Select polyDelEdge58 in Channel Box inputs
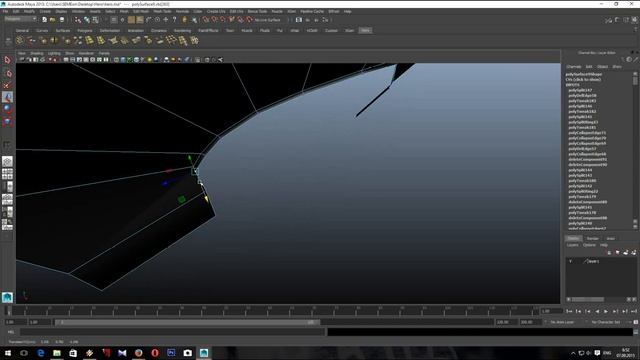The image size is (640, 360). 582,96
